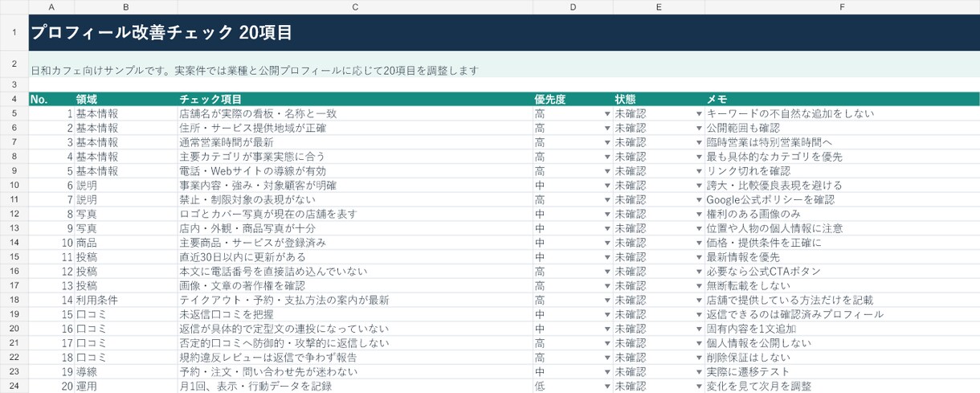980x393 pixels.
Task: Select memo 臨時営業は特別営業時間へ
Action: pos(842,142)
